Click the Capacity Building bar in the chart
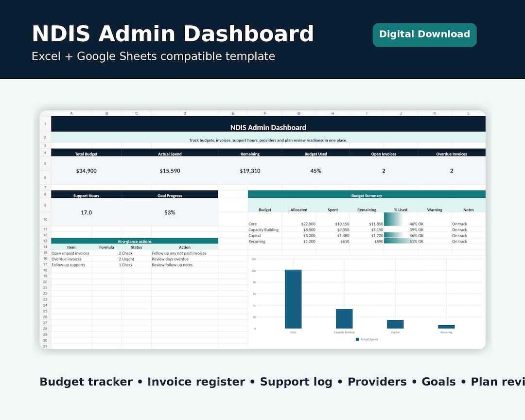Viewport: 525px width, 420px height. pos(344,319)
